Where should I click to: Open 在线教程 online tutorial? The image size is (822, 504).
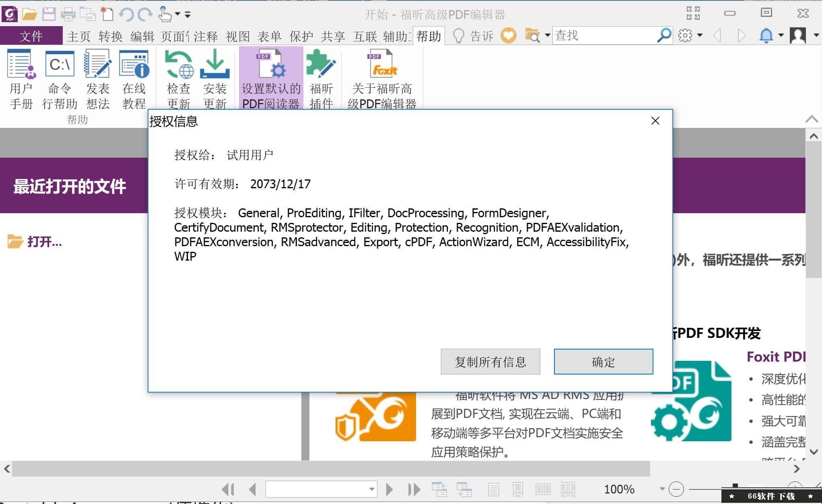pyautogui.click(x=134, y=79)
